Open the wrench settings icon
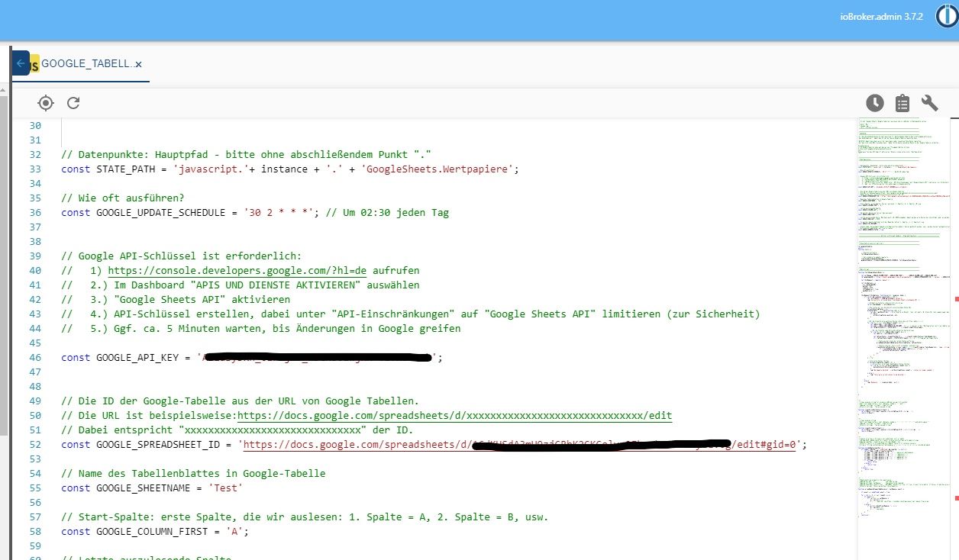959x560 pixels. click(929, 103)
